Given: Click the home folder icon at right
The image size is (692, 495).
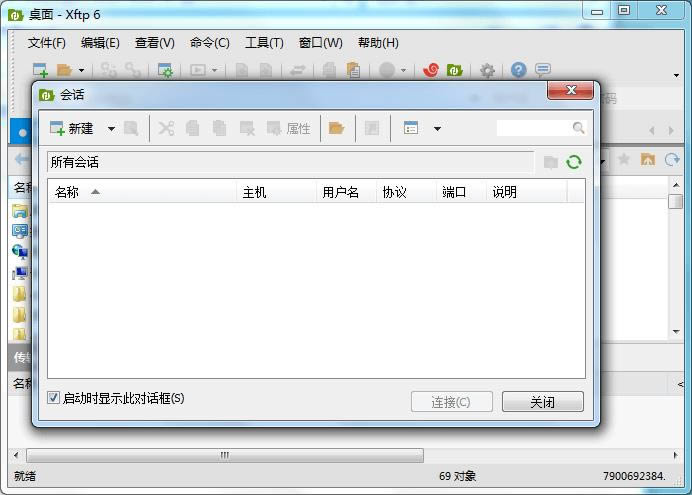Looking at the screenshot, I should click(x=648, y=160).
